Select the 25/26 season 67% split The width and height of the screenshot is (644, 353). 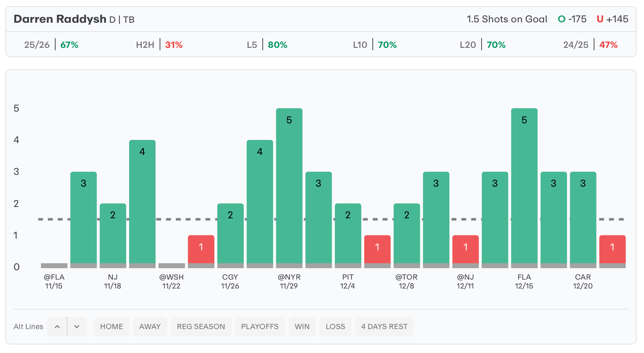[x=51, y=45]
